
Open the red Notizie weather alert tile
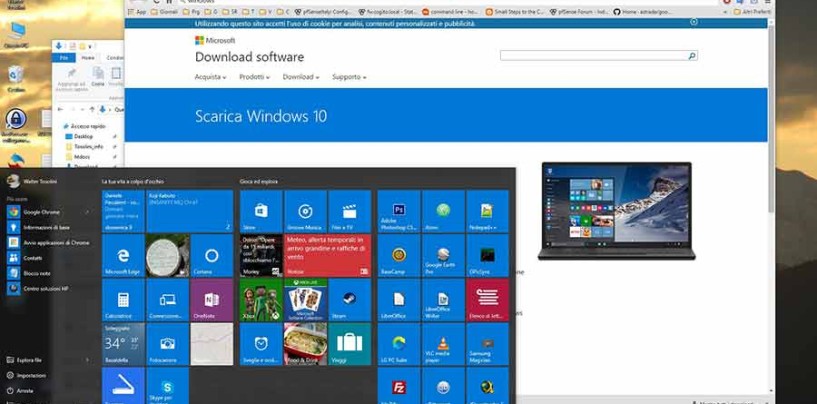(327, 255)
